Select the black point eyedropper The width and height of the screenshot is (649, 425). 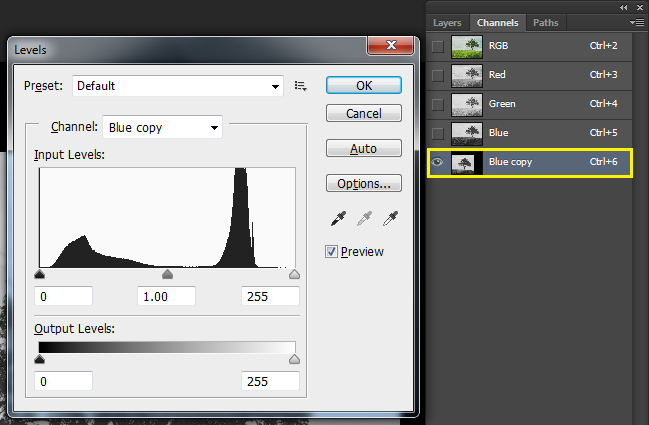pos(337,218)
